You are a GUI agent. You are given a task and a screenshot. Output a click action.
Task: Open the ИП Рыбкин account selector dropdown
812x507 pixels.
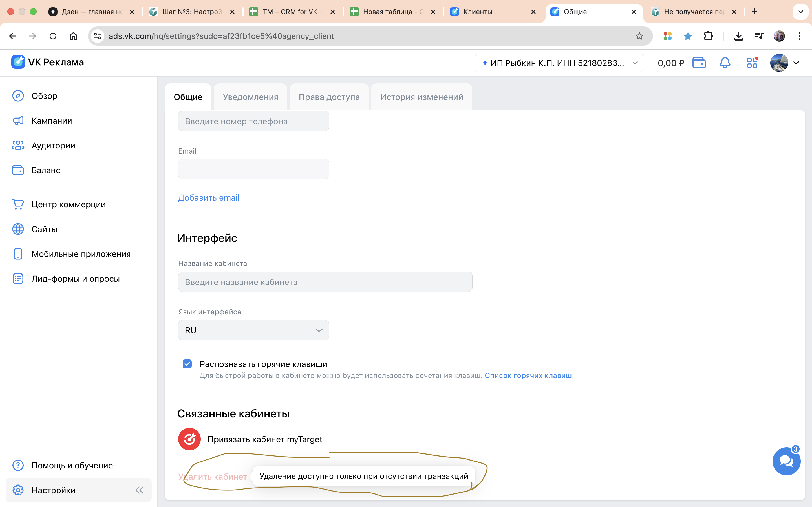coord(559,63)
